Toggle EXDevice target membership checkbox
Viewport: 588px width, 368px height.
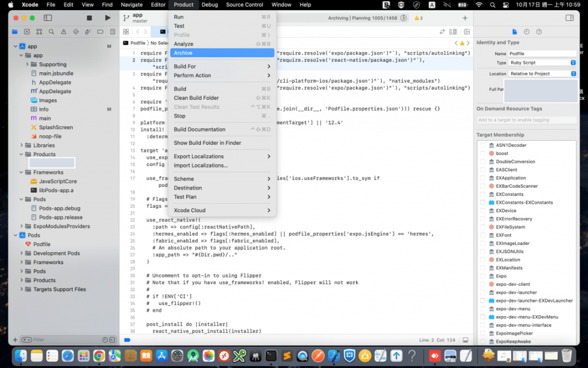pos(482,211)
